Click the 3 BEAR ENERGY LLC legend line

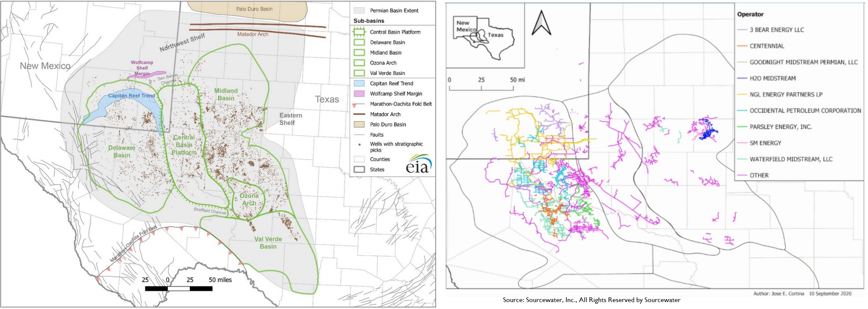[x=742, y=30]
